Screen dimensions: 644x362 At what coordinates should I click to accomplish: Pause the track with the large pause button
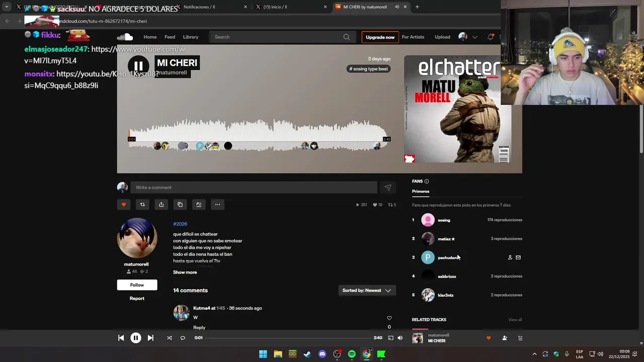138,66
